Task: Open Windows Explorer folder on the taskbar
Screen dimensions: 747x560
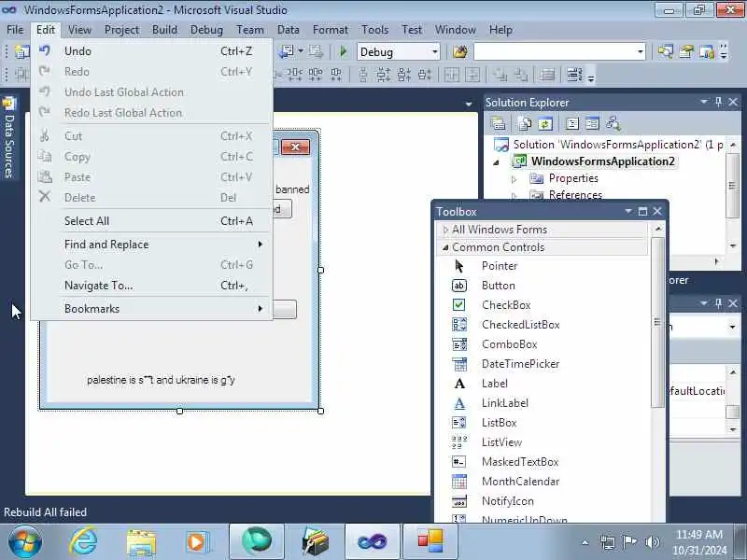Action: pyautogui.click(x=141, y=542)
